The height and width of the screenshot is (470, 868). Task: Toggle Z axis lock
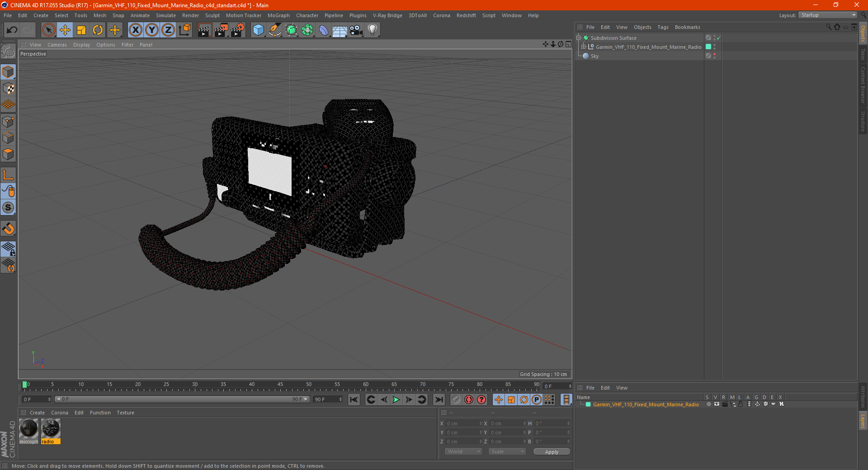pyautogui.click(x=168, y=30)
